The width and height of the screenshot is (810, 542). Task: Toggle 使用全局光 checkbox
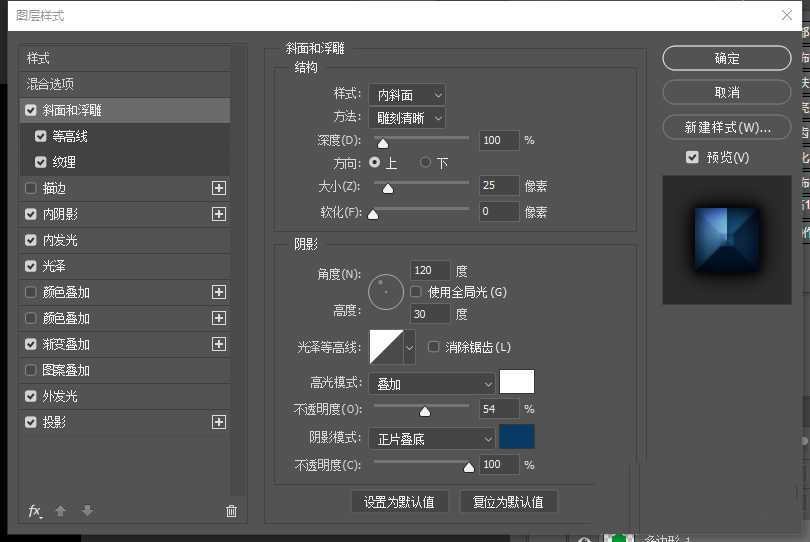[x=416, y=292]
